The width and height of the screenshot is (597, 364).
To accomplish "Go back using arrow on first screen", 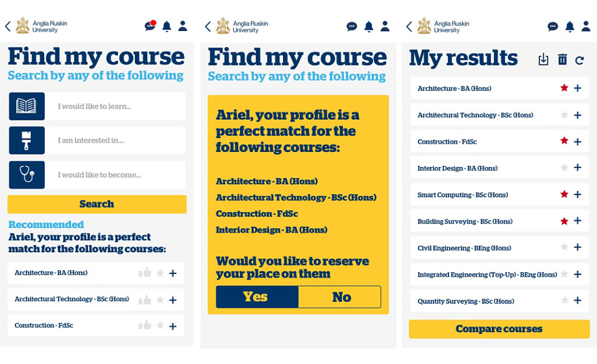I will [7, 26].
